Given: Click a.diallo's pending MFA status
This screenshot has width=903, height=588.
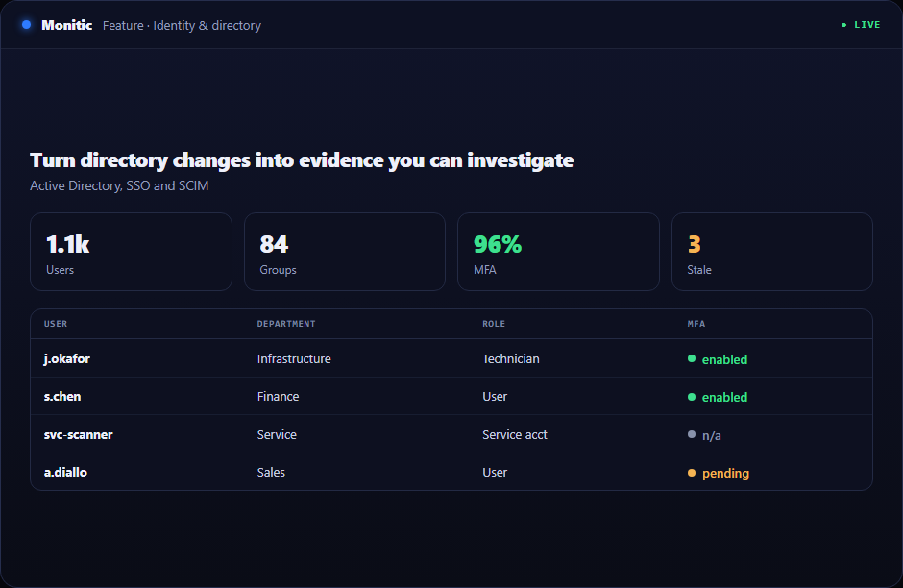Looking at the screenshot, I should pos(719,474).
